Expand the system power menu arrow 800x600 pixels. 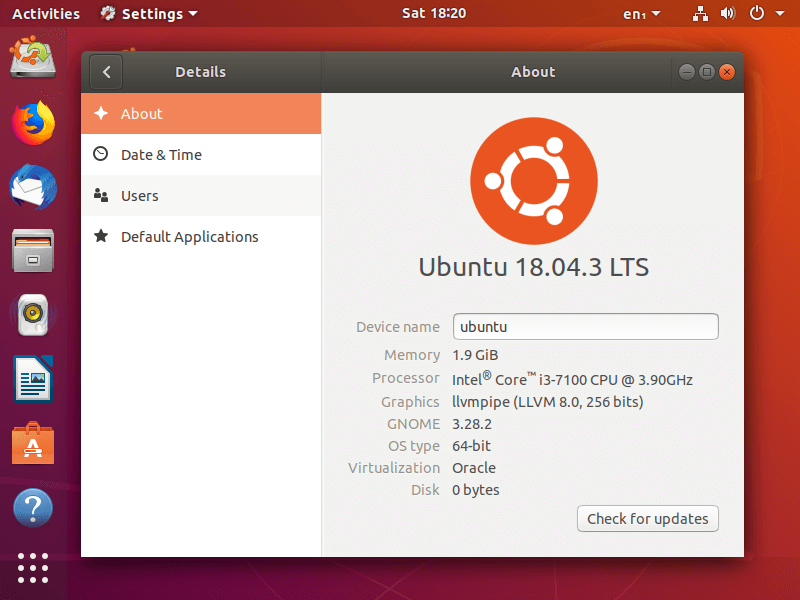[780, 13]
